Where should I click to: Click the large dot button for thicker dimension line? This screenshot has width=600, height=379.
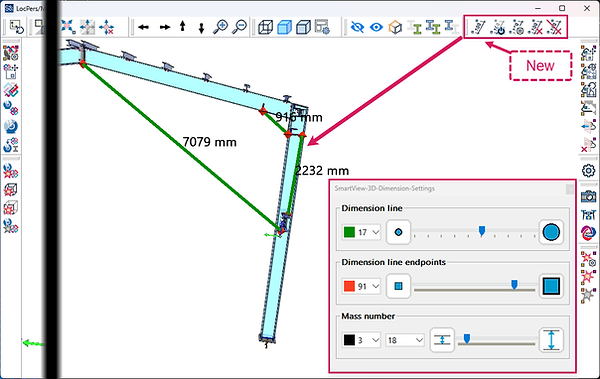(x=551, y=232)
